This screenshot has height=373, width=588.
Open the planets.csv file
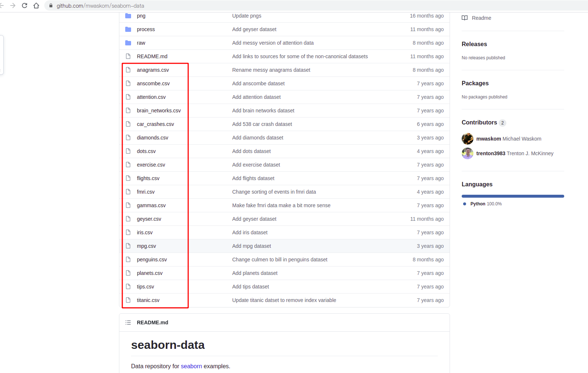(x=149, y=273)
